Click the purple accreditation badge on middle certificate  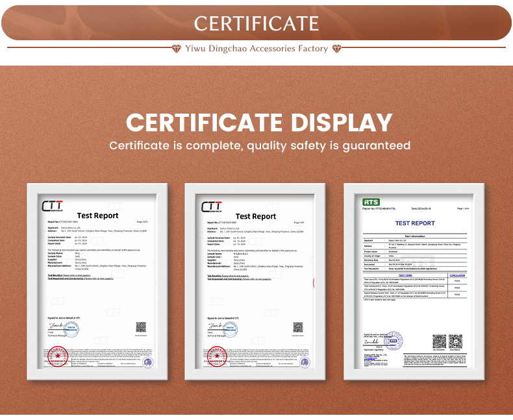tap(305, 362)
